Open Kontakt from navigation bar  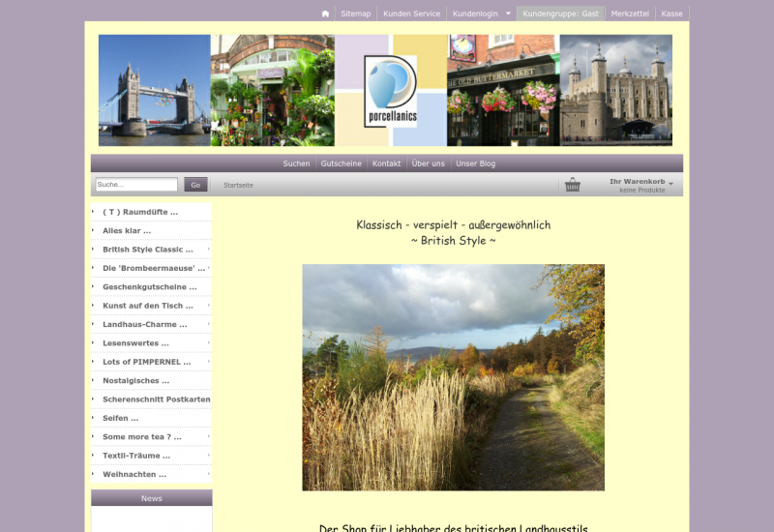pyautogui.click(x=386, y=163)
